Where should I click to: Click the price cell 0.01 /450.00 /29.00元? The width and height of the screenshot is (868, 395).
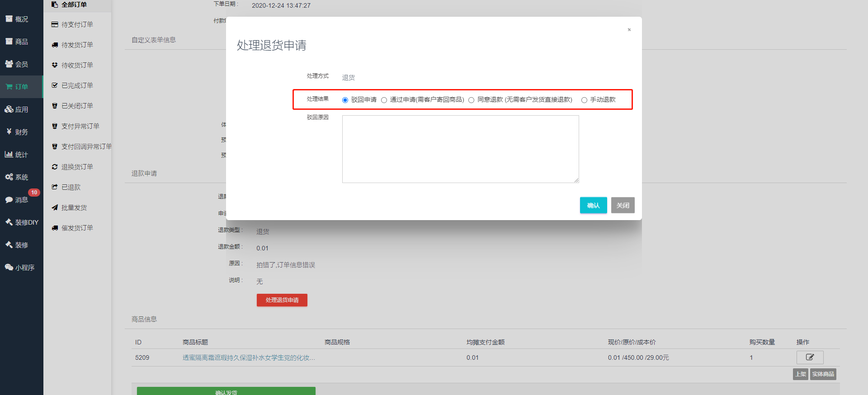pos(638,357)
